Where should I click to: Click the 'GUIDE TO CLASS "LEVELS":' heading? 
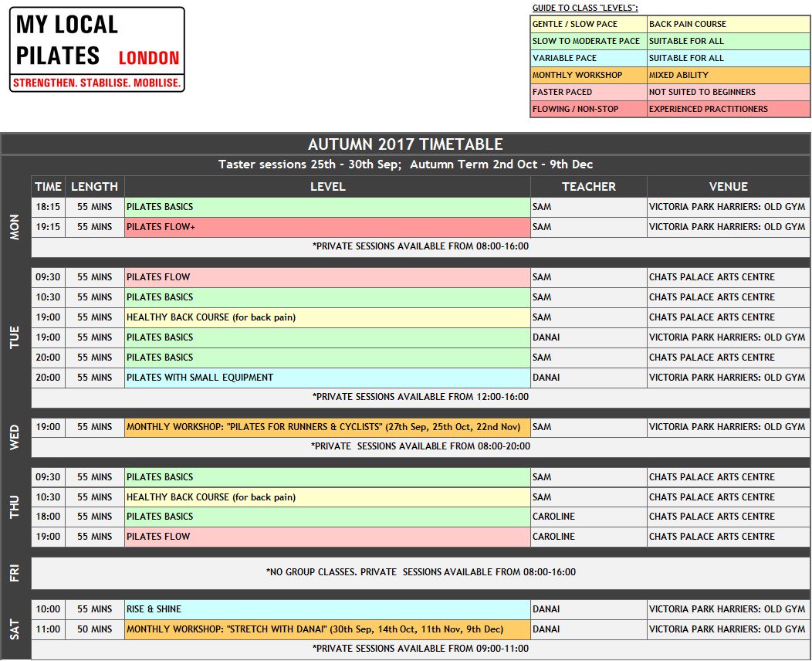tap(585, 8)
